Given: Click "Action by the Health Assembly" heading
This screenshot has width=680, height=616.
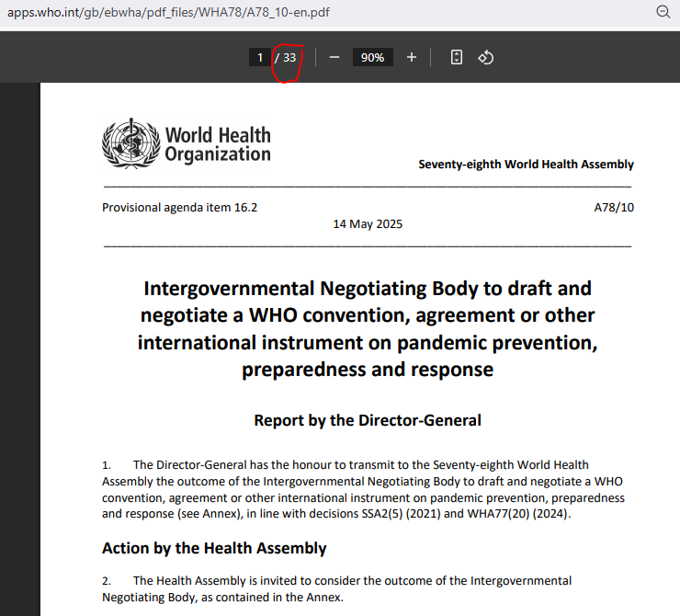Looking at the screenshot, I should 214,548.
